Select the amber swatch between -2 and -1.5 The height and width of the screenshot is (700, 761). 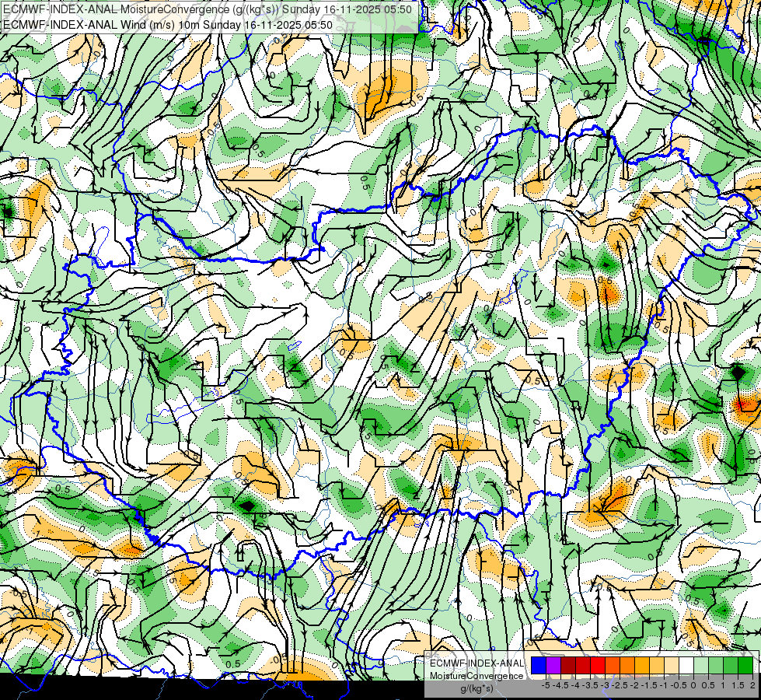point(641,665)
